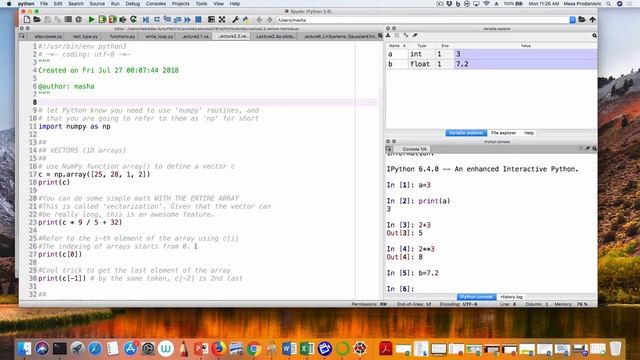Sort variables by Type column header

point(422,46)
